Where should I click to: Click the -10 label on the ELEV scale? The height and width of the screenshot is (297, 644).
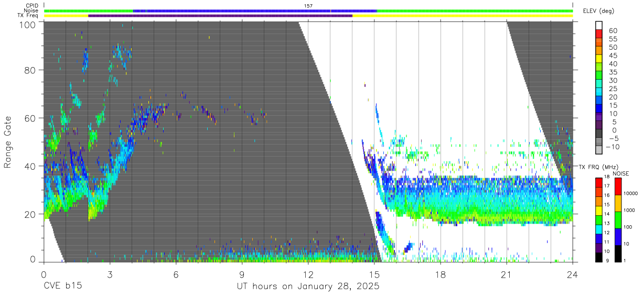[x=611, y=147]
